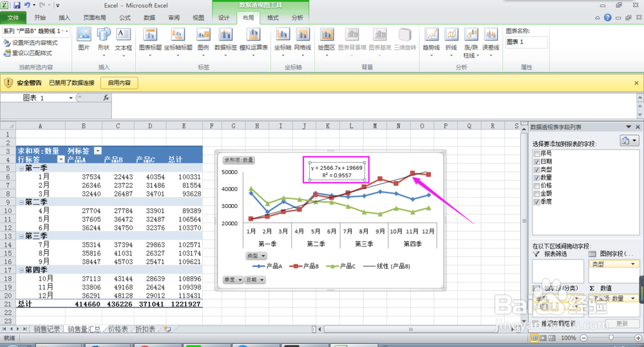644x347 pixels.
Task: Collapse the 第四季 group in pivot table
Action: [x=21, y=270]
